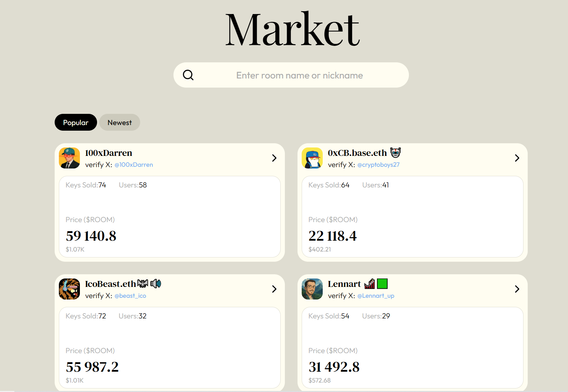This screenshot has width=568, height=392.
Task: Click bat emoji after IcoBeast.eth name
Action: (143, 284)
